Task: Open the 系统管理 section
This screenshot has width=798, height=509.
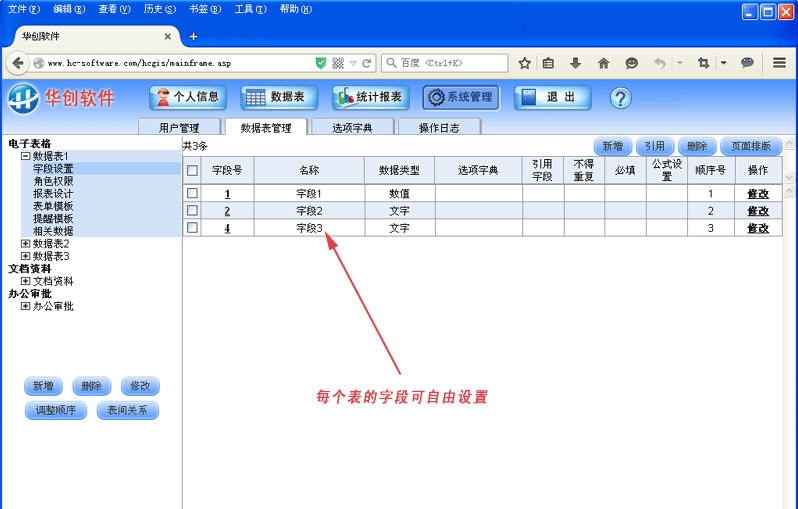Action: pos(461,97)
